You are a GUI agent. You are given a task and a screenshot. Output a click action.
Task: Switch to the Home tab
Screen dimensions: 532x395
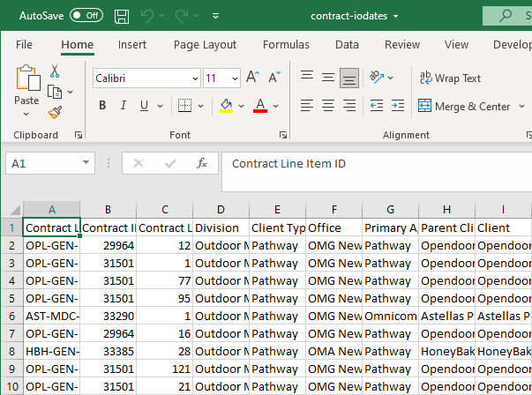(x=78, y=45)
